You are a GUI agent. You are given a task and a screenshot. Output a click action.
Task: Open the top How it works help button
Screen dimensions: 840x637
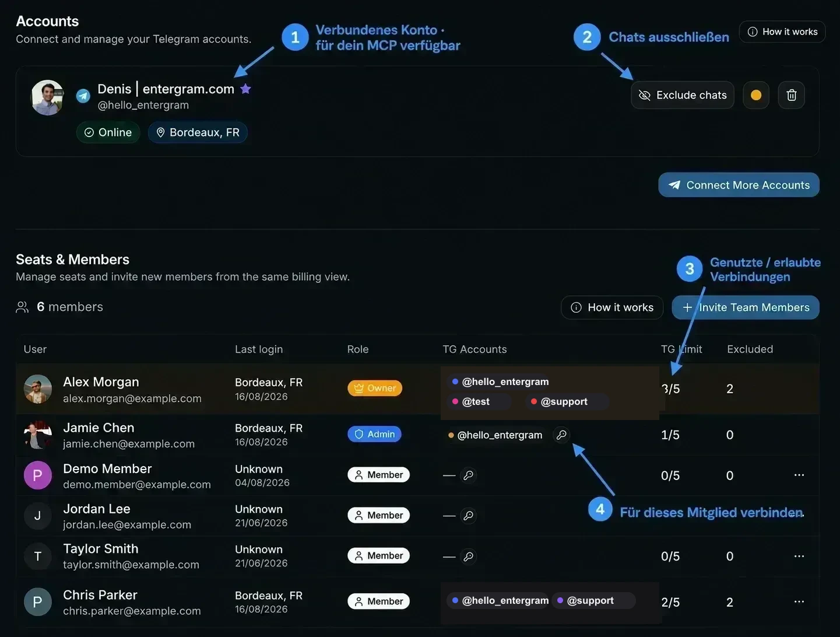[782, 32]
